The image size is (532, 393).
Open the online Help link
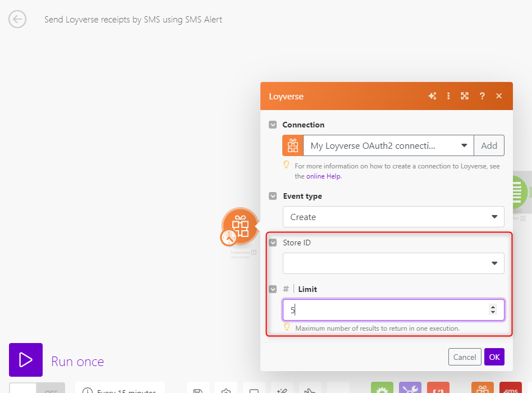point(323,176)
